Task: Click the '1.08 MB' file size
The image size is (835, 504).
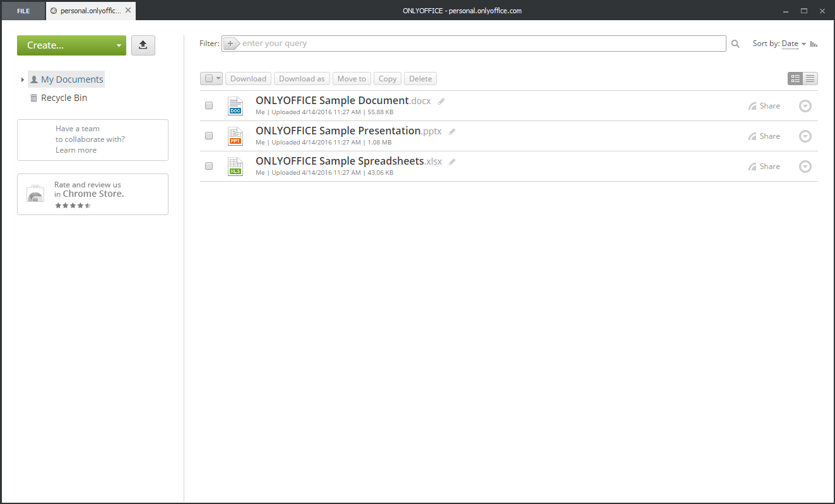Action: [x=379, y=143]
